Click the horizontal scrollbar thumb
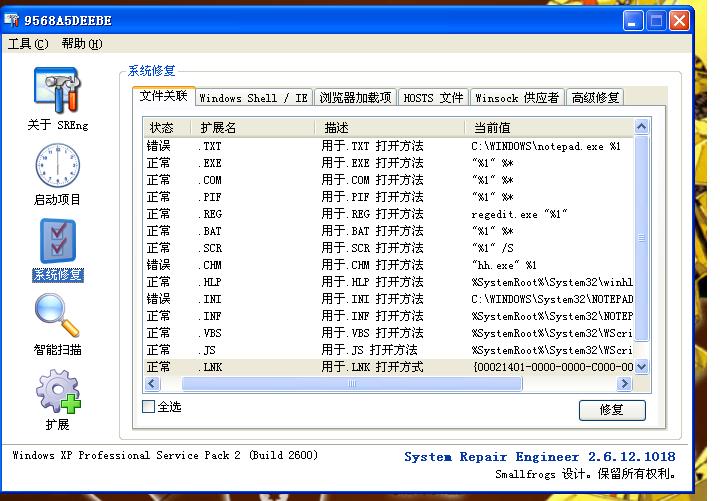The image size is (720, 501). coord(352,383)
